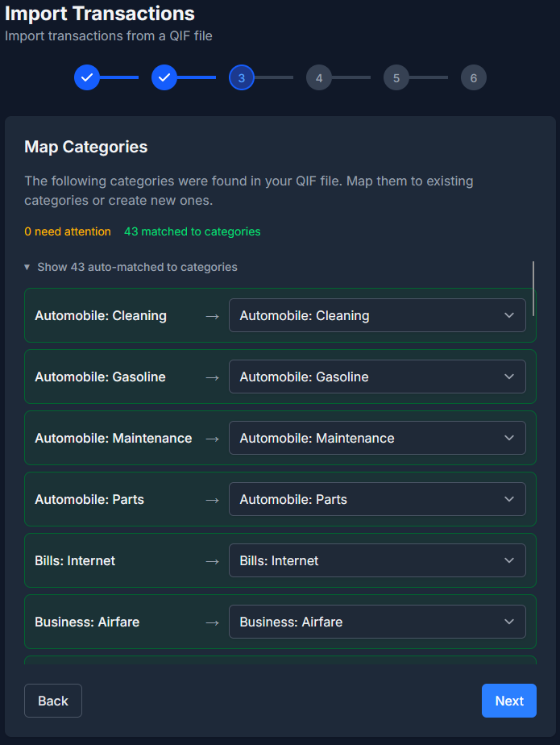Click the Map Categories heading

[86, 147]
